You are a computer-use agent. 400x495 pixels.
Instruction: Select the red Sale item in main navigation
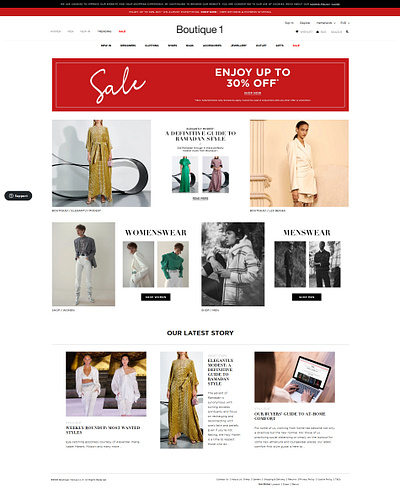[x=296, y=45]
